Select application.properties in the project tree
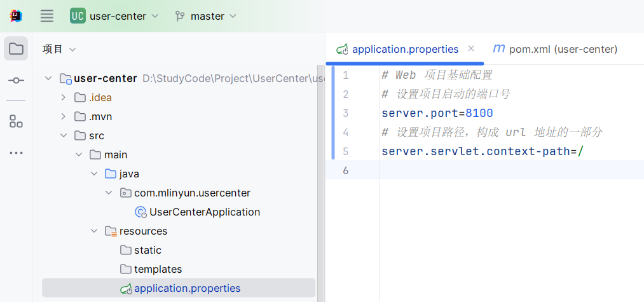Viewport: 644px width, 302px height. coord(187,288)
